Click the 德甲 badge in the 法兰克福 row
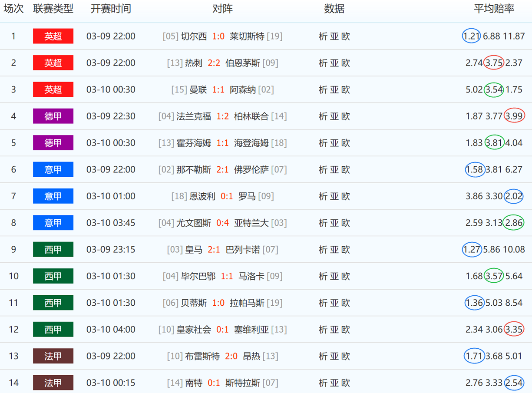The width and height of the screenshot is (532, 393). click(x=53, y=116)
